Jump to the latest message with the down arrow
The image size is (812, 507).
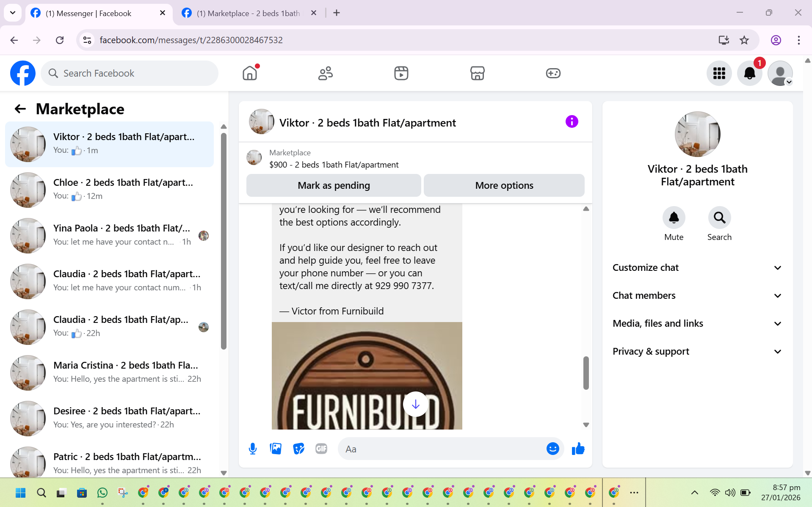[415, 404]
